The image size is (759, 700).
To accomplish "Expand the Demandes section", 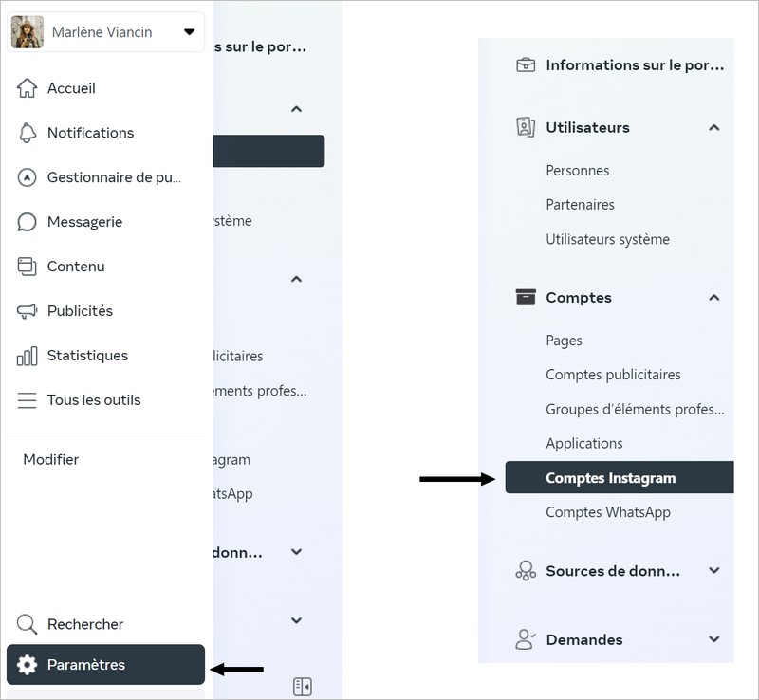I will [714, 639].
